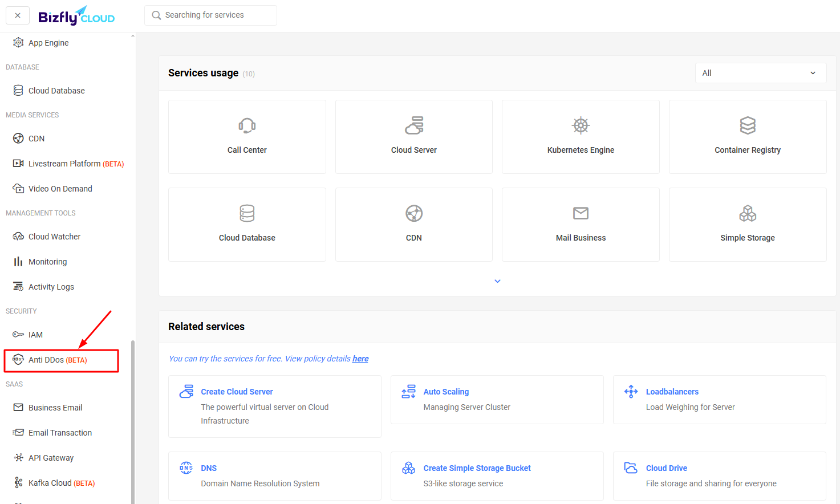Click the Mail Business envelope icon
840x504 pixels.
tap(581, 213)
